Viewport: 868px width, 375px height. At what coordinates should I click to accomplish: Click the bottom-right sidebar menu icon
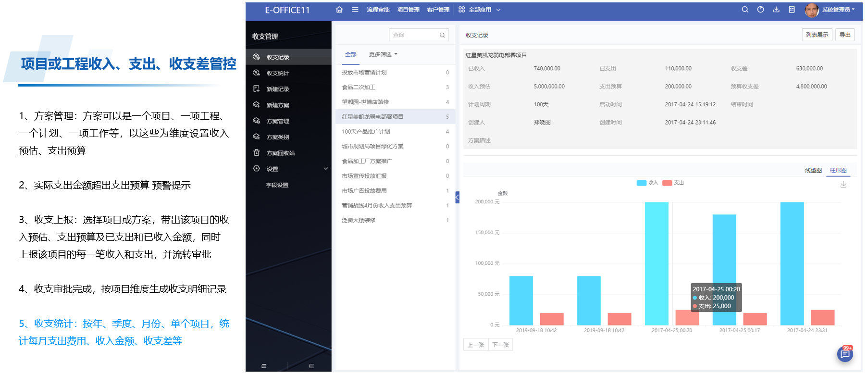click(311, 366)
